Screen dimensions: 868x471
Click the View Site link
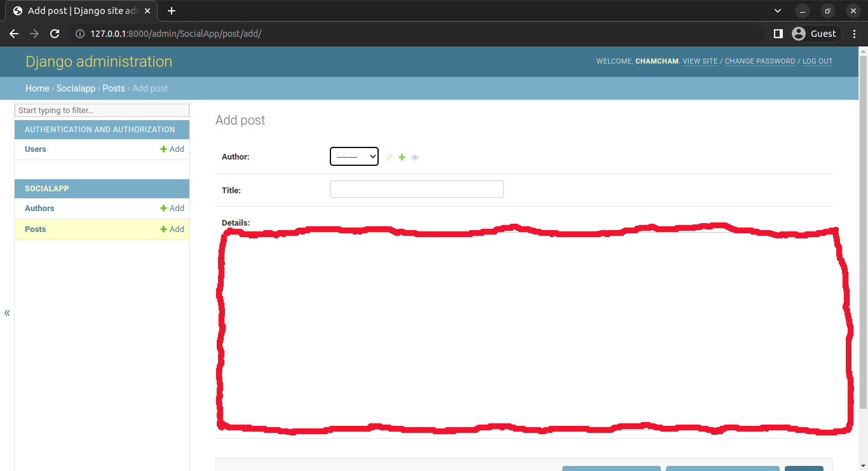pyautogui.click(x=700, y=62)
